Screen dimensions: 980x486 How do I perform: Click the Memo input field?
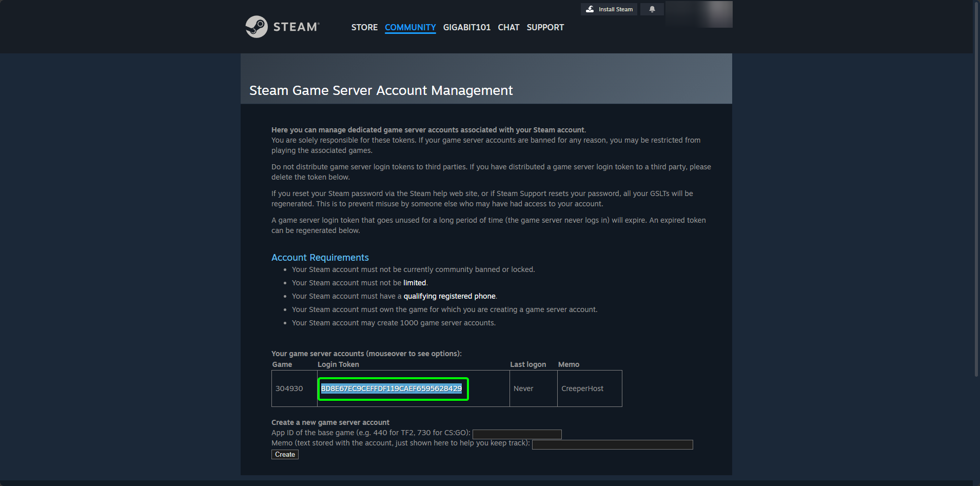point(612,444)
